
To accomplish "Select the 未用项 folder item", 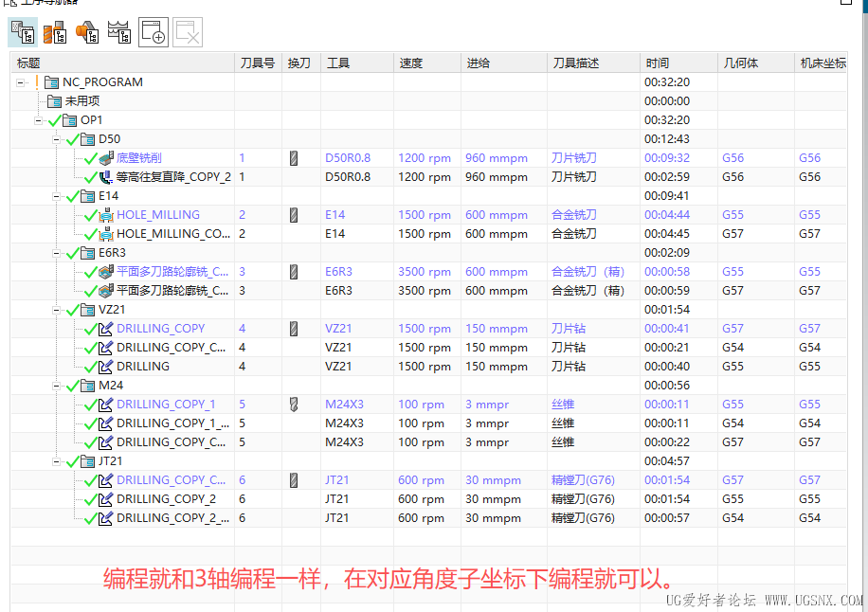I will coord(81,101).
